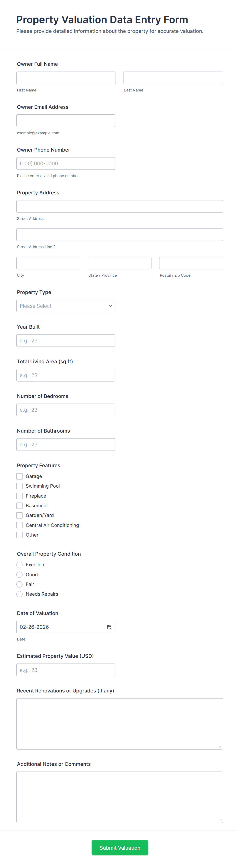Focus the owner Last Name field

(x=173, y=78)
